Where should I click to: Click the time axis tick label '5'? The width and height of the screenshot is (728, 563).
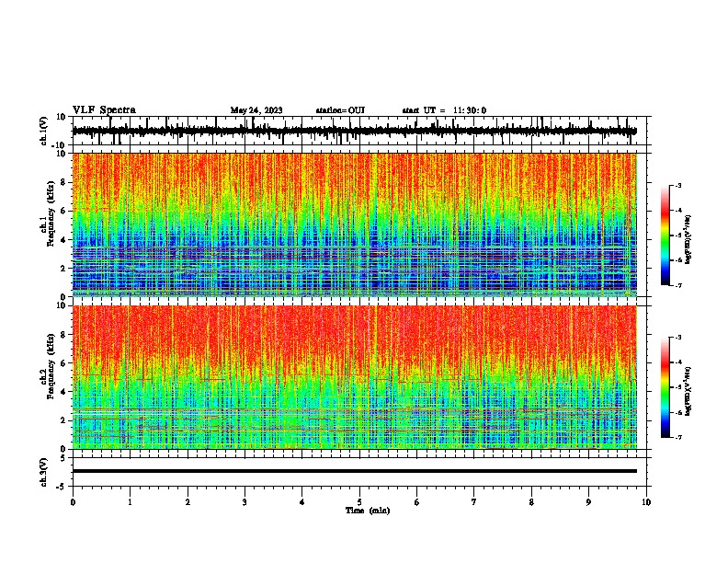pyautogui.click(x=359, y=502)
